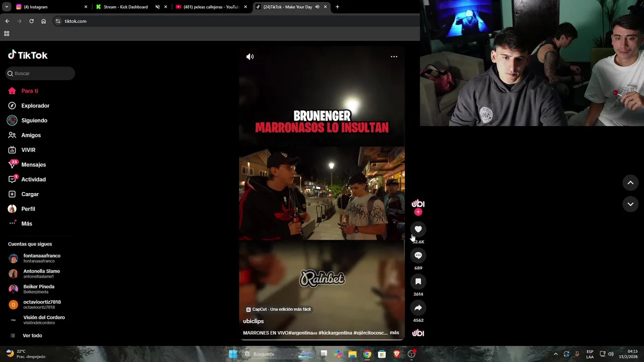Click CapCut una edición más fácil tag
644x362 pixels.
click(278, 309)
